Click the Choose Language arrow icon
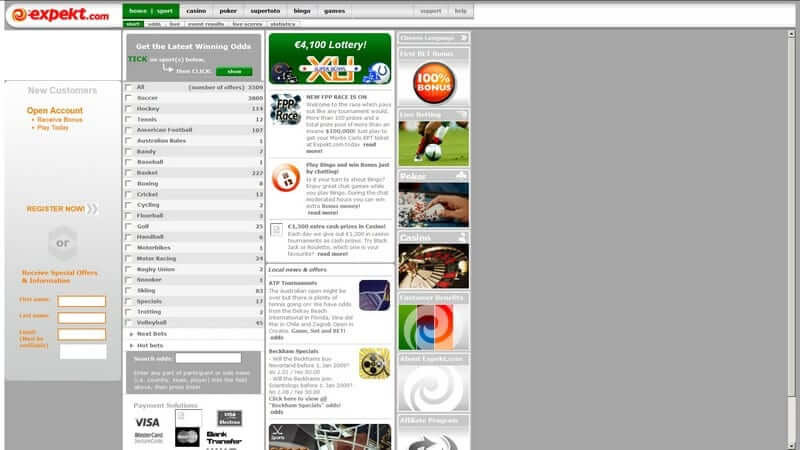 pyautogui.click(x=463, y=38)
